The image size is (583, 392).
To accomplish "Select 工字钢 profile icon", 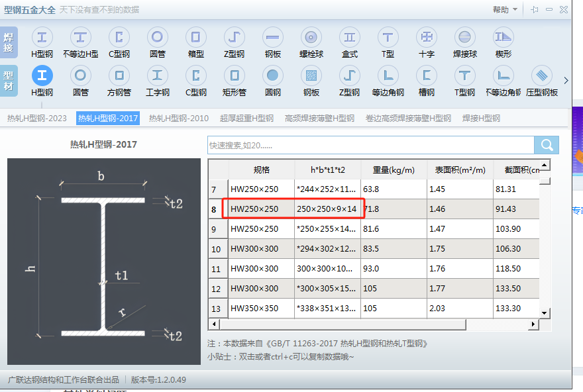I will (x=157, y=75).
